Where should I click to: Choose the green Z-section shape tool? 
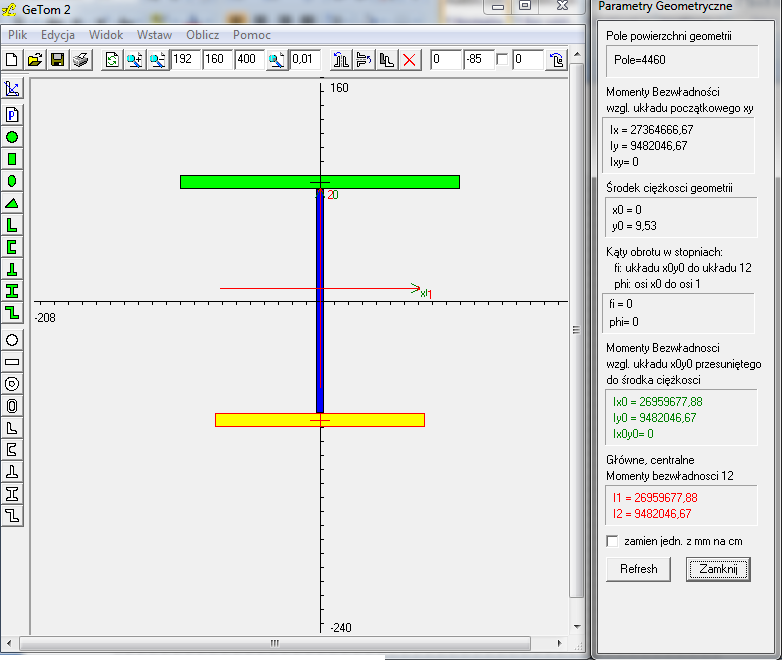12,313
